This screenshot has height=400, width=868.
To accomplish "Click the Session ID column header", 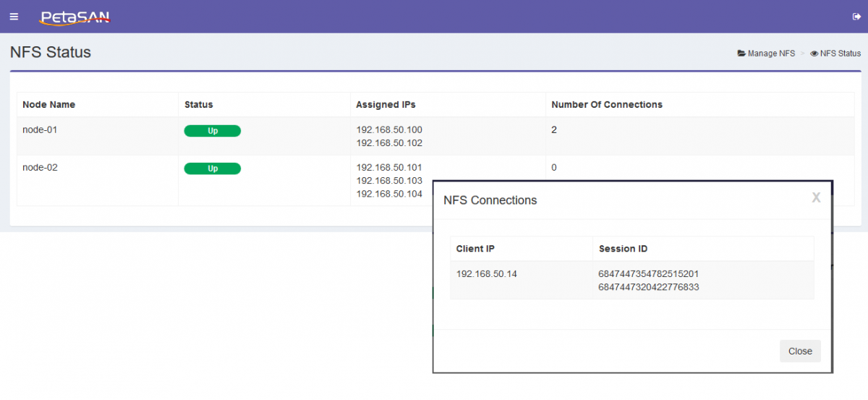I will 623,249.
